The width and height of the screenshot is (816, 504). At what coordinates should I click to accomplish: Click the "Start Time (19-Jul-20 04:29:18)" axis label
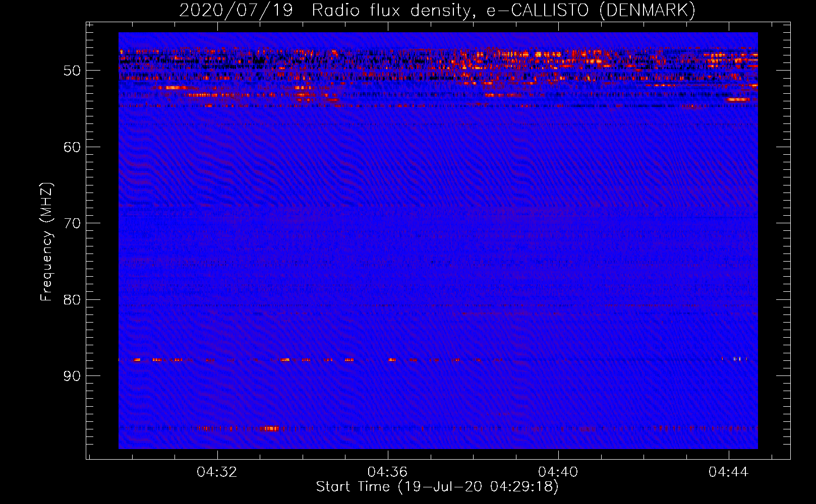[437, 487]
